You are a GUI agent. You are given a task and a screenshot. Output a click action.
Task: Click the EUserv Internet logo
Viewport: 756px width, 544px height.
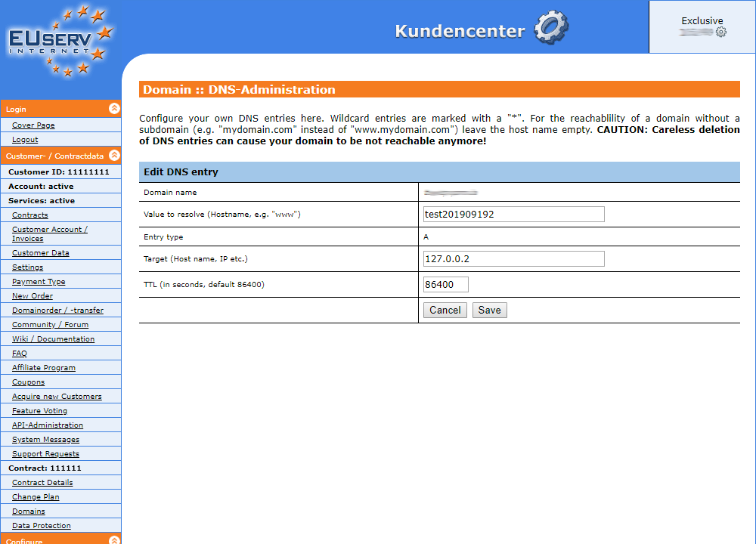click(60, 41)
